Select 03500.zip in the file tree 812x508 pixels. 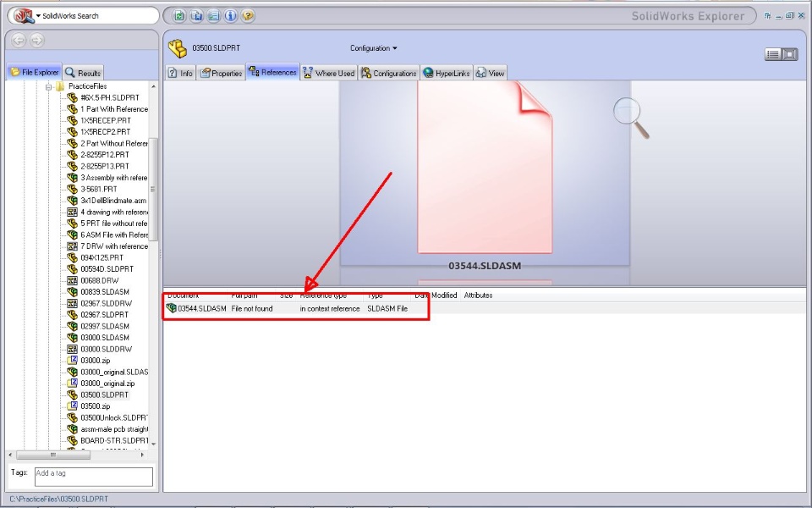(x=96, y=406)
